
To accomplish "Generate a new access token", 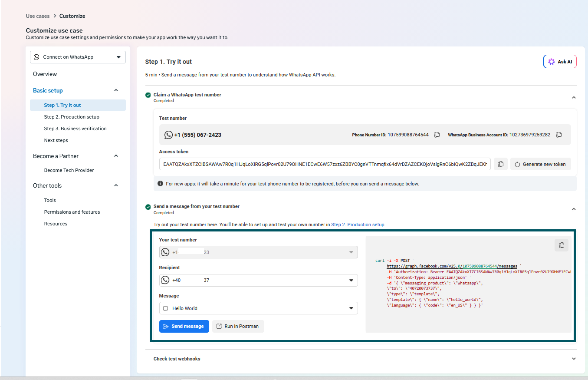I will [x=540, y=164].
